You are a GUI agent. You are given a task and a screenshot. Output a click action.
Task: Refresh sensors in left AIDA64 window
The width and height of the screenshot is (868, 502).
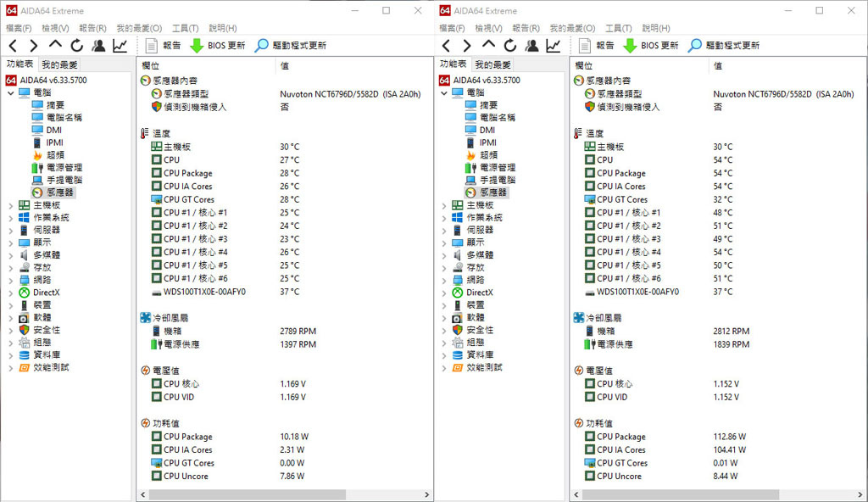click(x=77, y=46)
